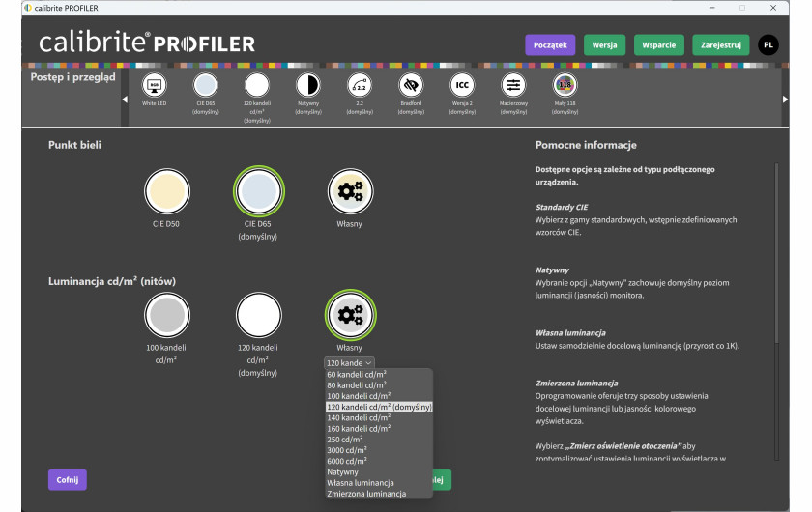The width and height of the screenshot is (812, 512).
Task: Click the Własna luminancja help heading
Action: coord(570,333)
